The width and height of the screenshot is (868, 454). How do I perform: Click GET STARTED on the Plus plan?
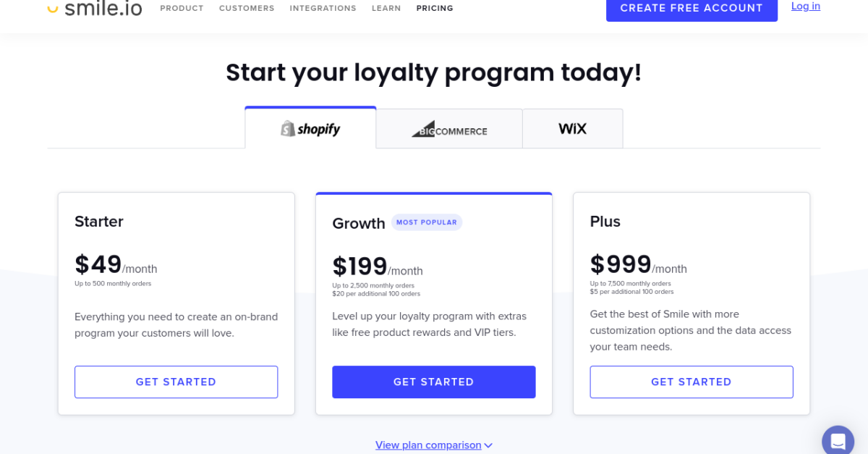point(691,382)
